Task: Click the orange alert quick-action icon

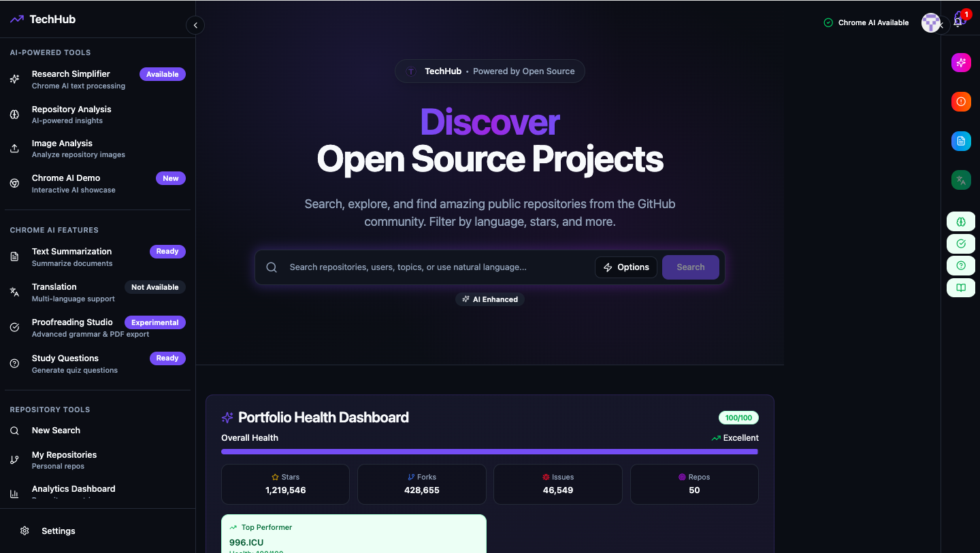Action: coord(961,101)
